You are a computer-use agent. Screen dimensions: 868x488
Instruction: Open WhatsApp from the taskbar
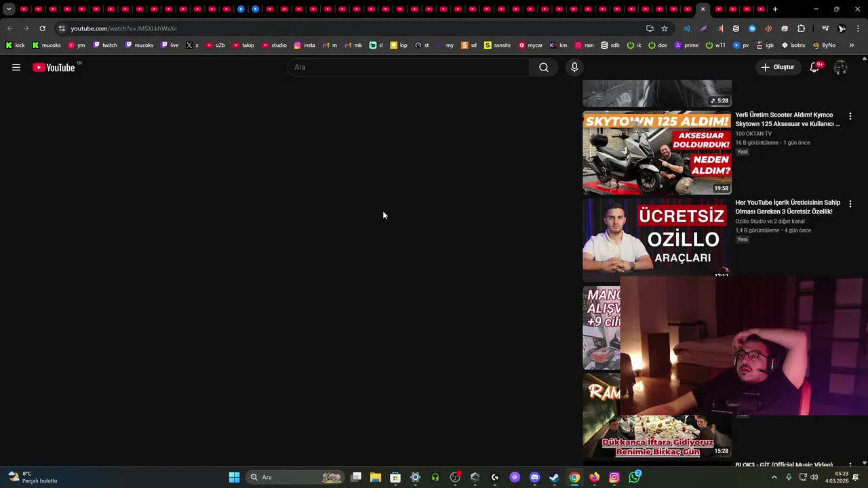pyautogui.click(x=634, y=477)
